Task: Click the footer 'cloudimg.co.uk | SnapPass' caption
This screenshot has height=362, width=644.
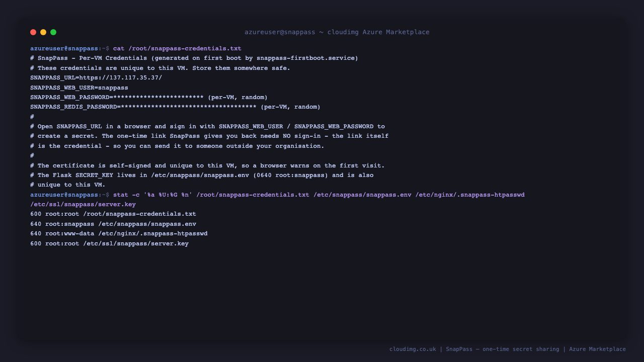Action: click(508, 349)
